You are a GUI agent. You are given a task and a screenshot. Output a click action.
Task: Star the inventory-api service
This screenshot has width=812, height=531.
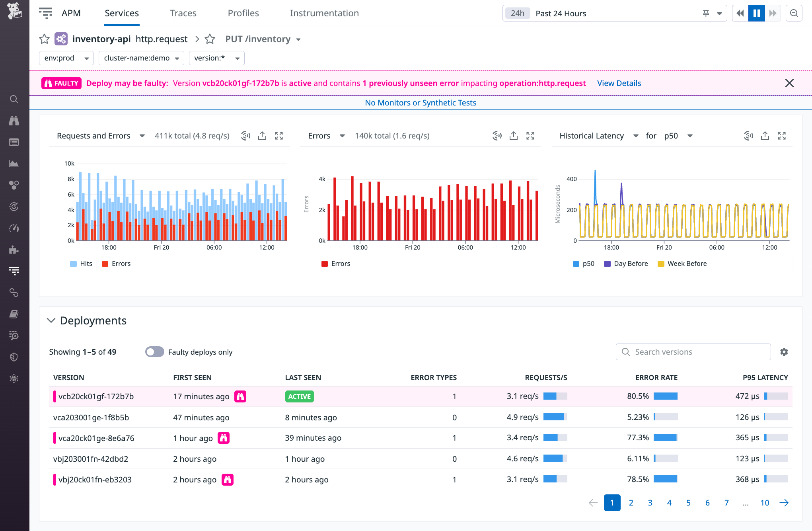click(x=44, y=39)
